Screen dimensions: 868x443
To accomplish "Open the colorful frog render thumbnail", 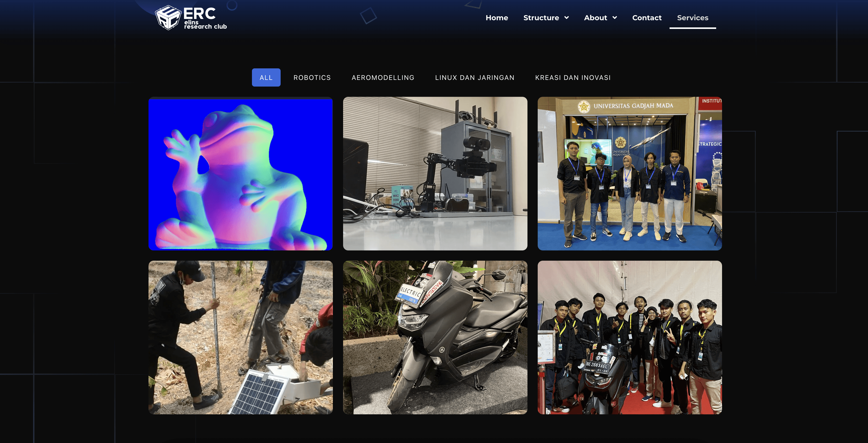I will [241, 174].
